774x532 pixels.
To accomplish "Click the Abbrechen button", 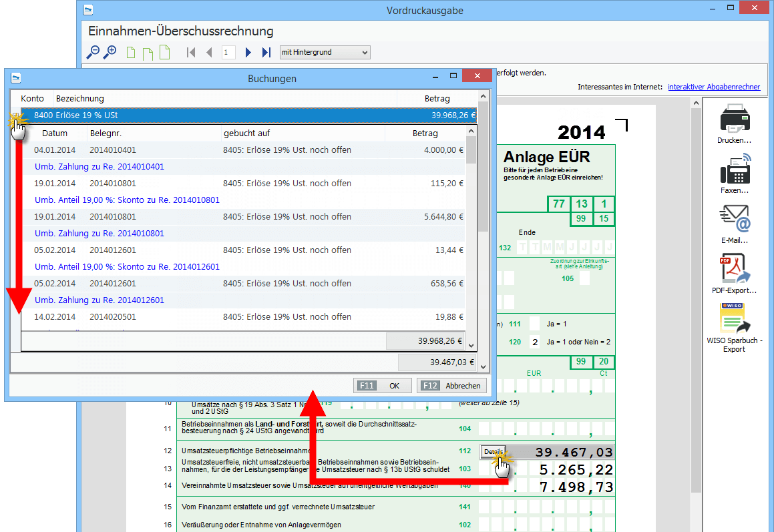I will tap(452, 386).
